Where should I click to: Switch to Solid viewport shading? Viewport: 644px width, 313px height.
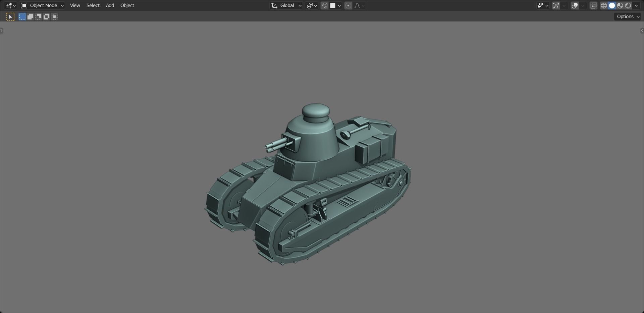tap(612, 5)
